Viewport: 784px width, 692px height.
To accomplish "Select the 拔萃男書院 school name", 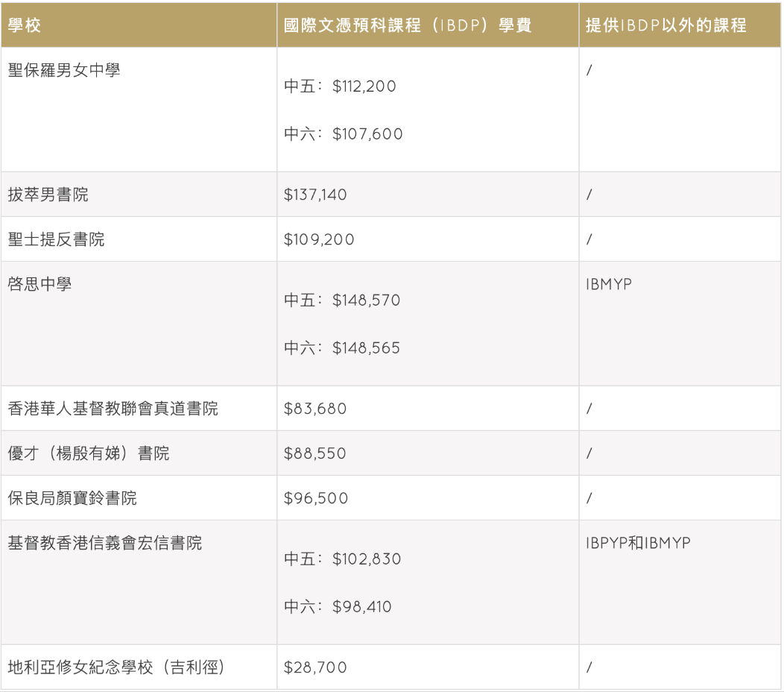I will click(48, 194).
